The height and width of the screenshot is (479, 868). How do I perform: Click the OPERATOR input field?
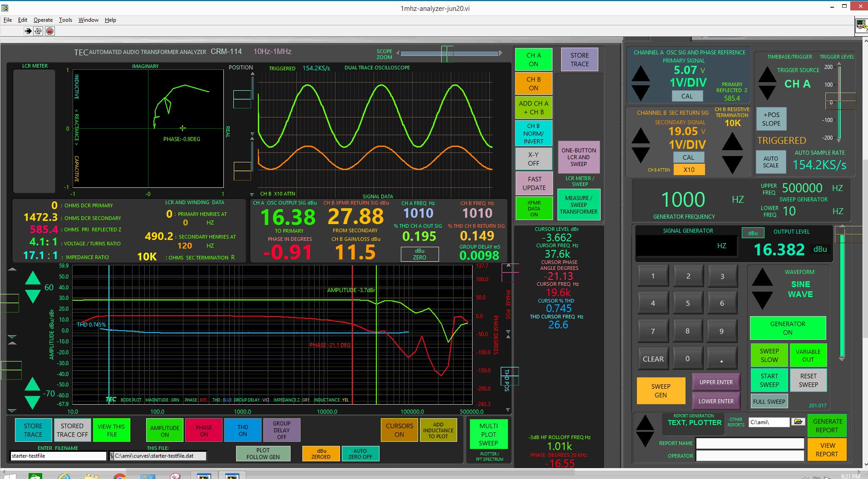(750, 456)
